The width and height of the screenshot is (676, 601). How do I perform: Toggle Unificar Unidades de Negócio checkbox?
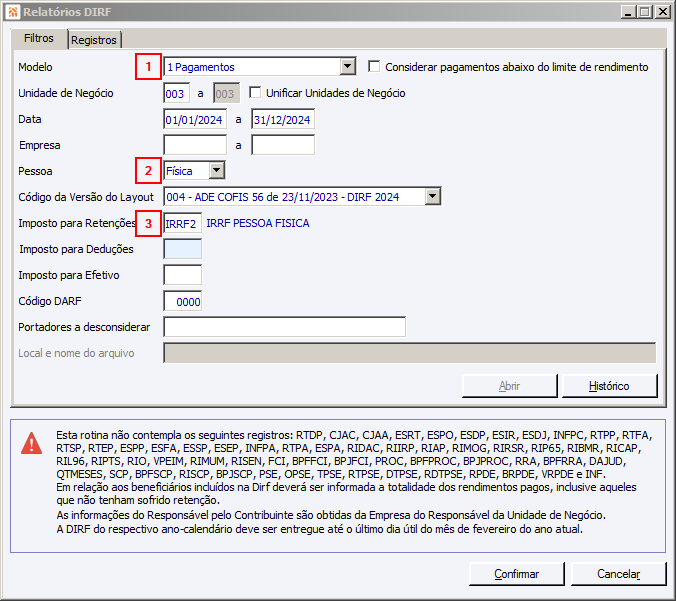[255, 93]
